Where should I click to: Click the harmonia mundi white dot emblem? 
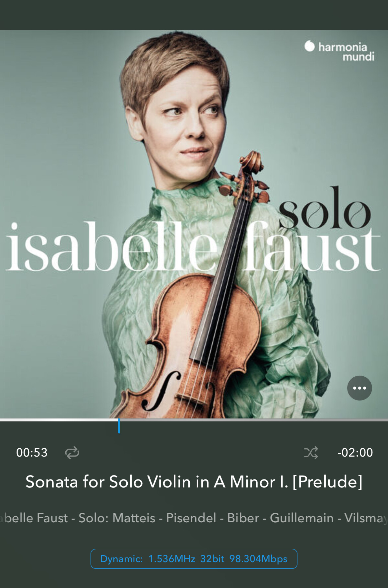pos(309,46)
